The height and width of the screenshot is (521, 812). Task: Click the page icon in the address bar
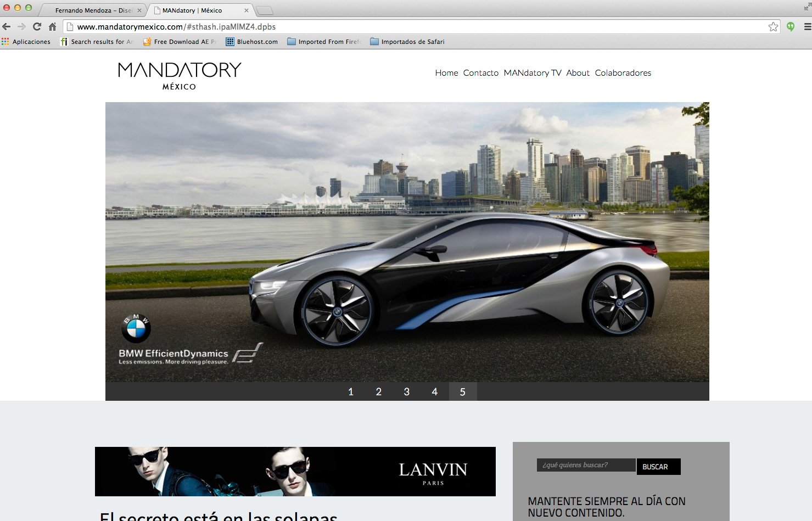[x=70, y=27]
